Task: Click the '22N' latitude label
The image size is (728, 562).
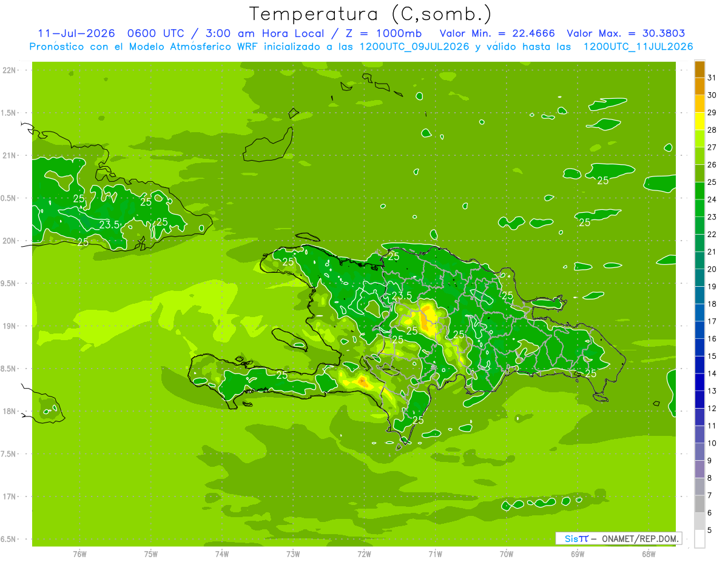Action: click(x=10, y=70)
